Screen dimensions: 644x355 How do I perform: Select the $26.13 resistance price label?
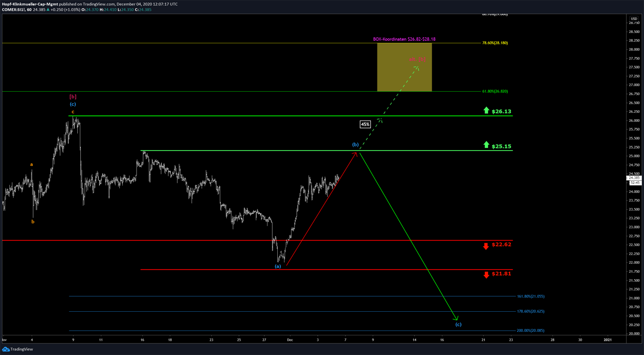tap(501, 111)
